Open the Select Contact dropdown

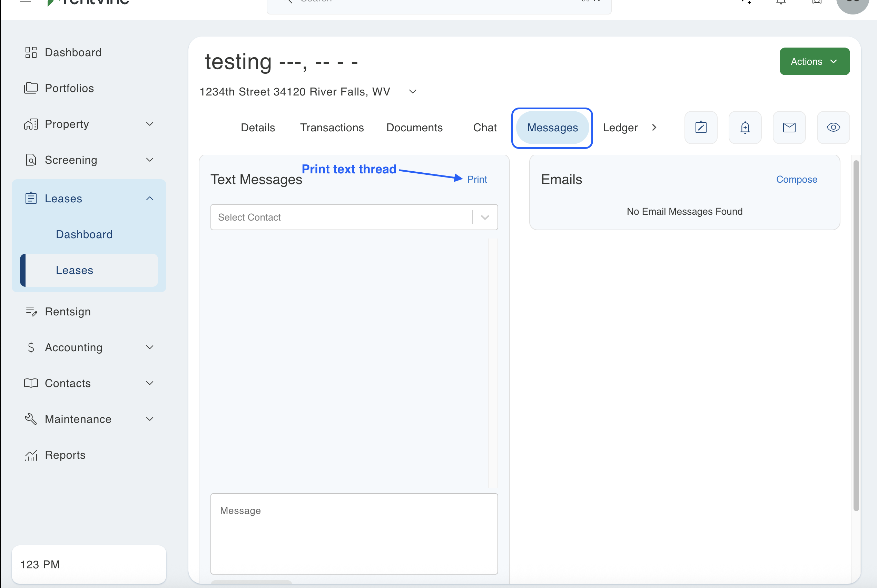354,217
